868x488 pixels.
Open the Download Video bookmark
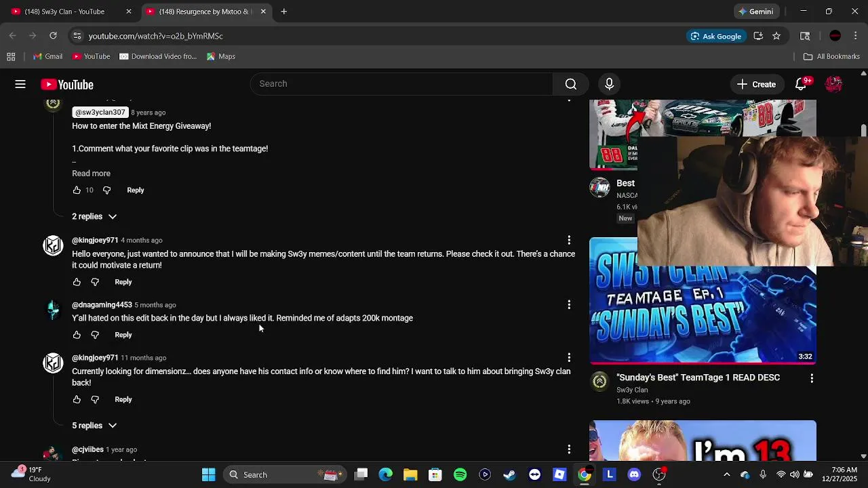point(158,56)
